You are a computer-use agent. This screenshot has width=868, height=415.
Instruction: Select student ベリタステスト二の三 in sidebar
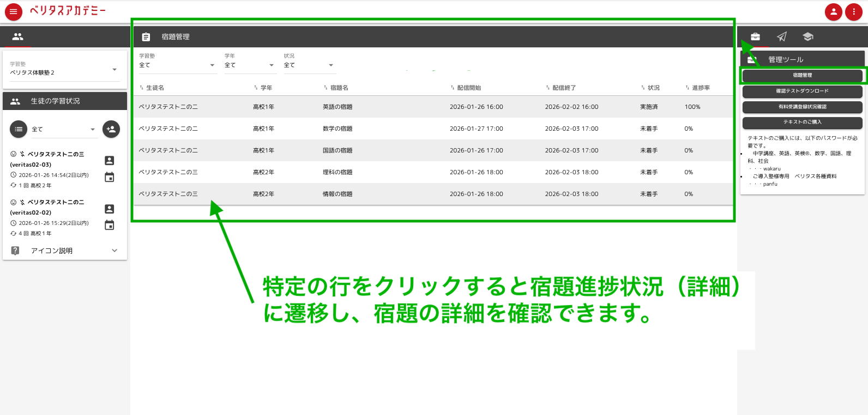tap(56, 154)
